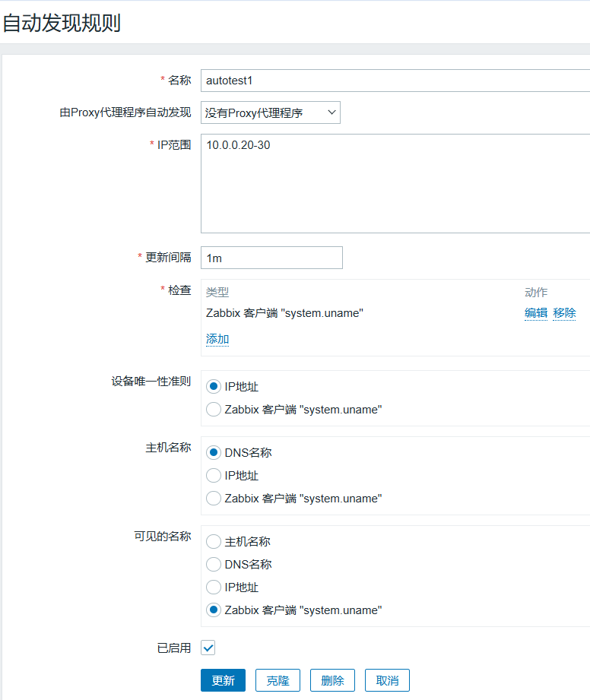
Task: Click 移除 link for the system.uname check
Action: click(564, 313)
